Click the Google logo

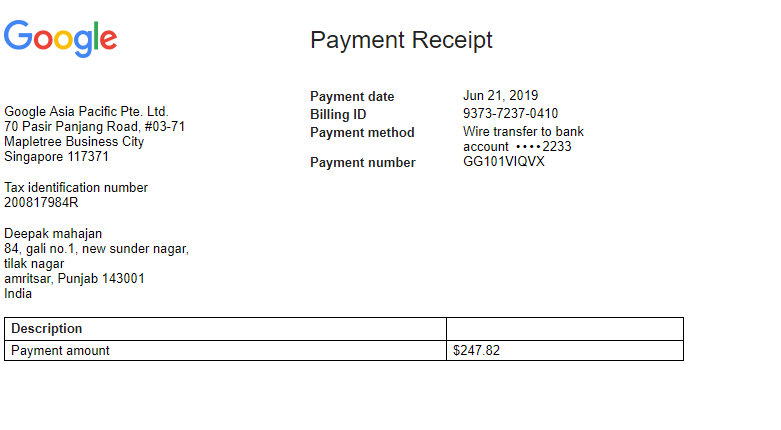[61, 38]
